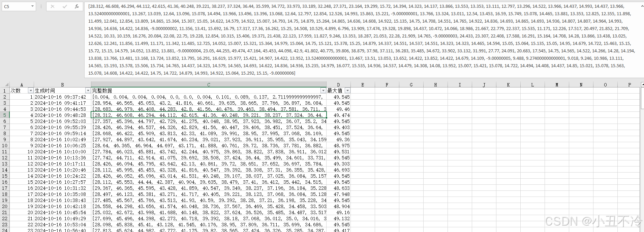Select column M header
The width and height of the screenshot is (644, 232).
pyautogui.click(x=557, y=85)
